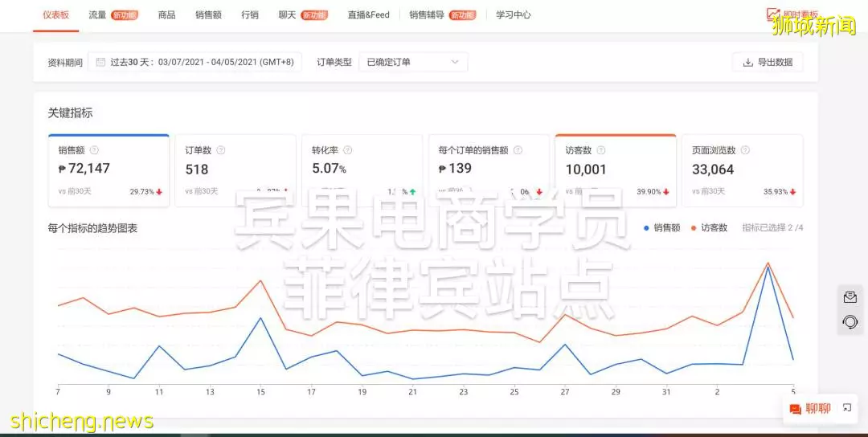This screenshot has height=437, width=868.
Task: Click the 每个指标的趋势图表 heading
Action: tap(92, 228)
